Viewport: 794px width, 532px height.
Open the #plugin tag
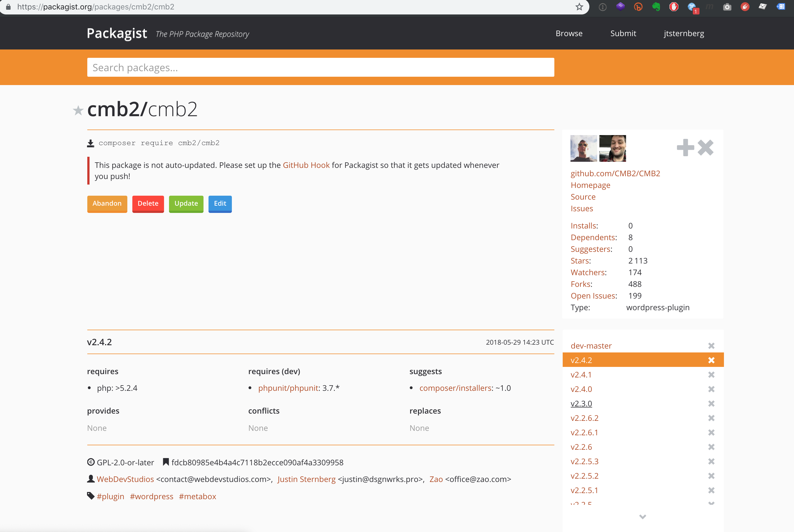pos(110,496)
